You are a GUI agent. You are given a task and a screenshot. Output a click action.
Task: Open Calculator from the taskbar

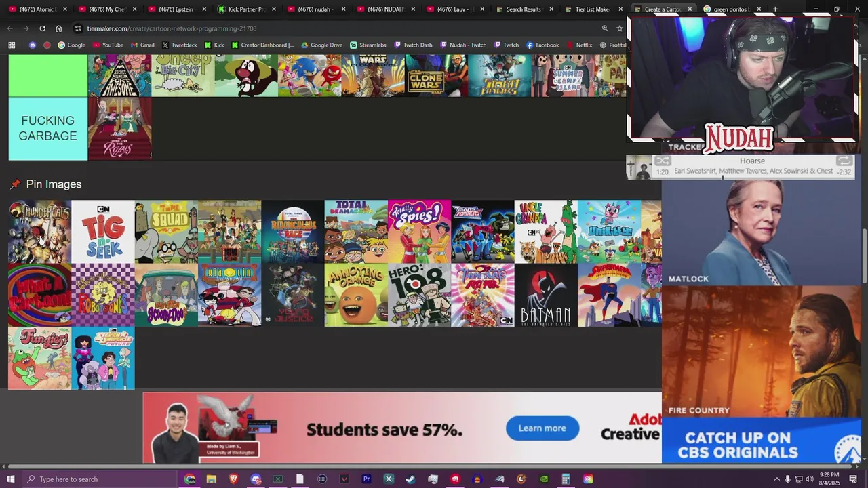[x=566, y=479]
